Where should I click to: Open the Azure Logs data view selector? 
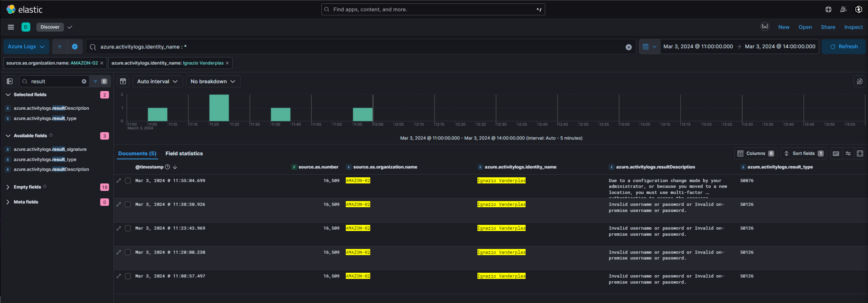pos(26,47)
